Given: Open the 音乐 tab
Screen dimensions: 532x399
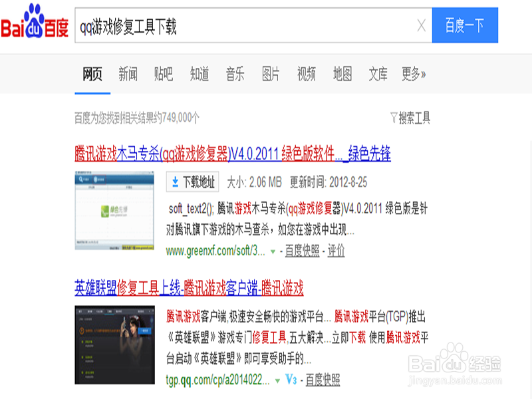Looking at the screenshot, I should click(235, 74).
